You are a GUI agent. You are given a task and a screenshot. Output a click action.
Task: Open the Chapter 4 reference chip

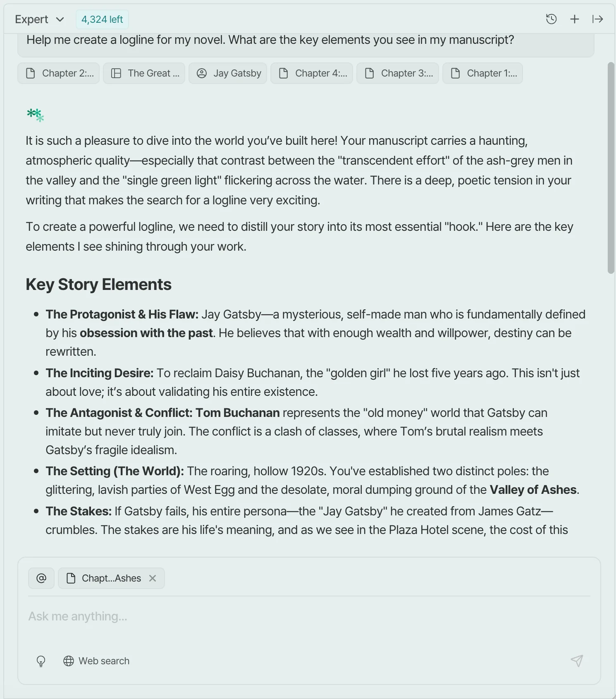[x=312, y=73]
